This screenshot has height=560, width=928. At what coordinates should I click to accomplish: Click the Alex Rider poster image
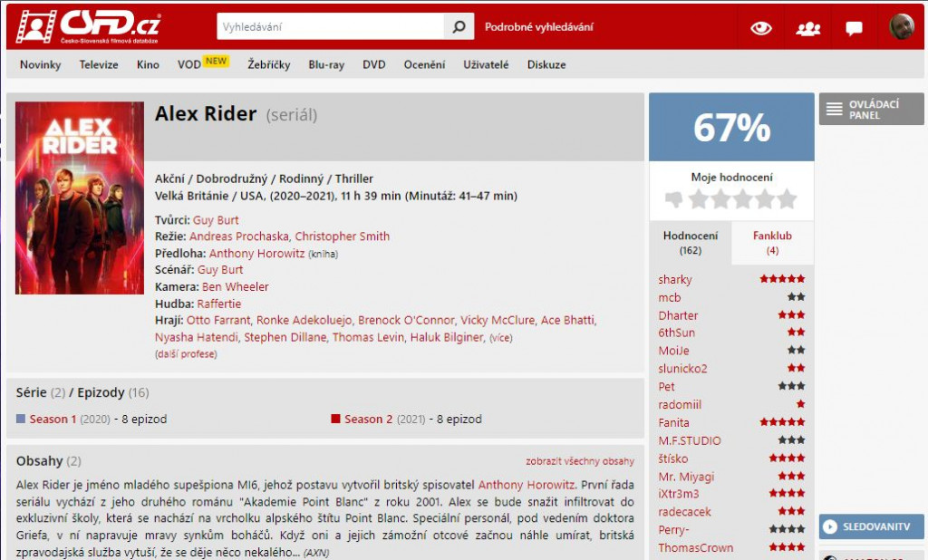[x=80, y=198]
